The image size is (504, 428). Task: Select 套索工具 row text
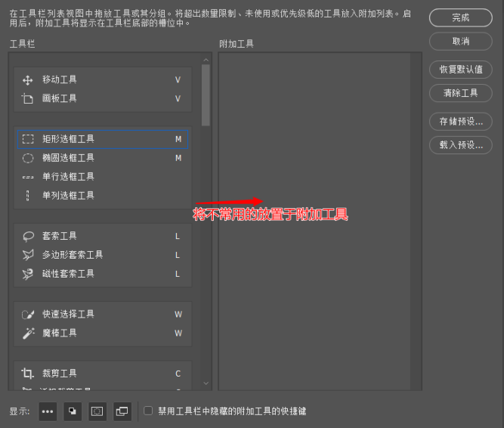(60, 236)
